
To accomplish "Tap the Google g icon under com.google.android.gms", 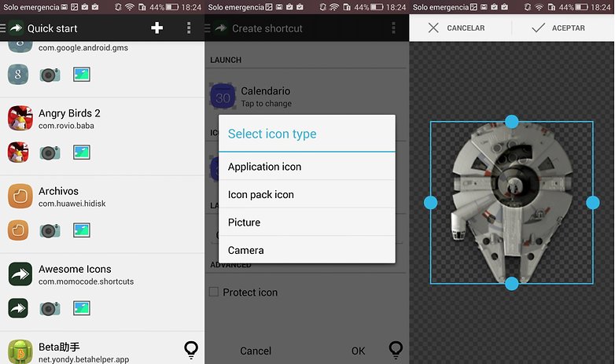I will click(x=18, y=75).
